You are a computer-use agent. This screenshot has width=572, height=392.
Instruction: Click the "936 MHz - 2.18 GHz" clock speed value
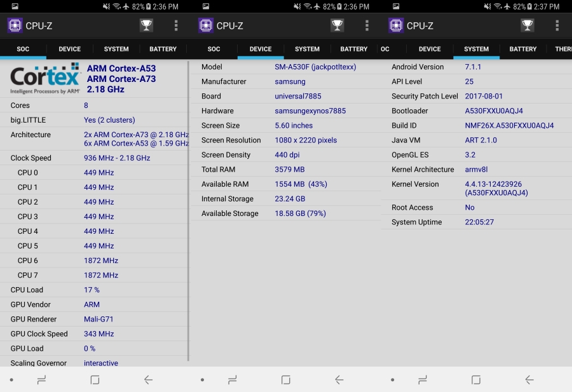(117, 158)
